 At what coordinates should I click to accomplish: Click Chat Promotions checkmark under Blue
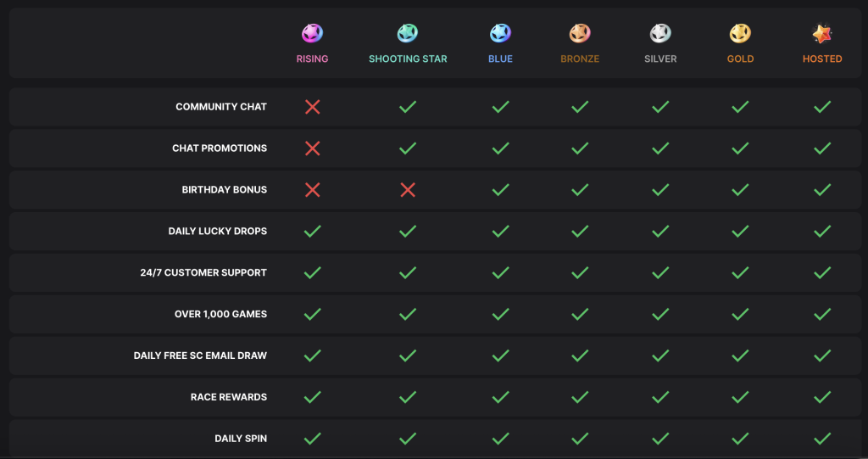pos(500,148)
